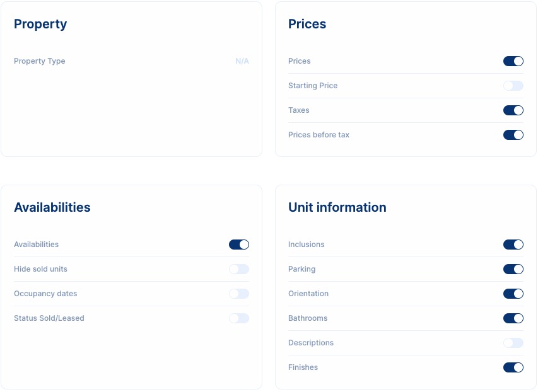Screen dimensions: 538x392
Task: Click the Occupancy dates label
Action: click(x=45, y=294)
